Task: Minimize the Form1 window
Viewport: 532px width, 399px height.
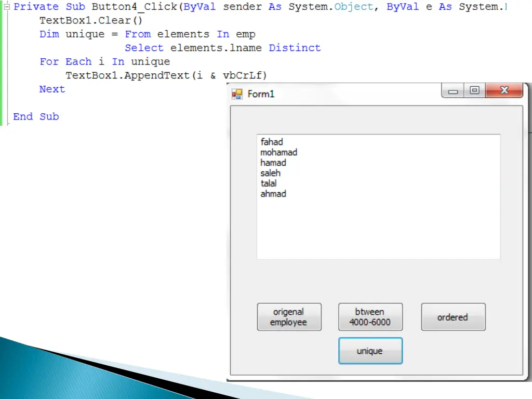Action: (x=453, y=91)
